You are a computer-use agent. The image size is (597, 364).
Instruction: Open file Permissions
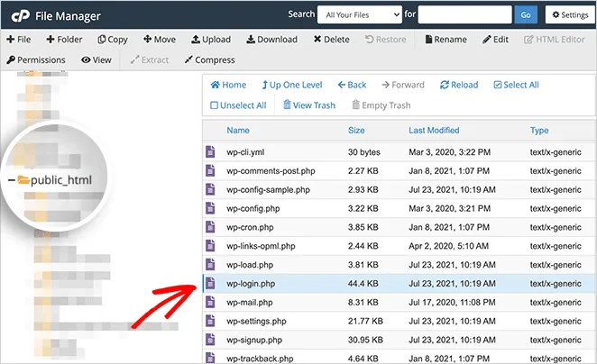point(36,59)
